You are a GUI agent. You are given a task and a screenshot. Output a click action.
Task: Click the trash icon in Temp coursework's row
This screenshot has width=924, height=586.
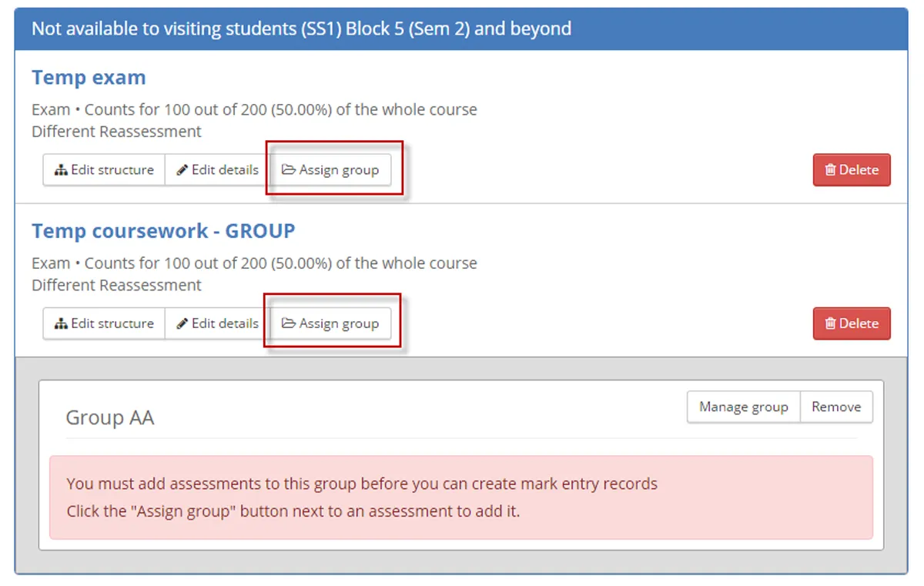(x=830, y=323)
